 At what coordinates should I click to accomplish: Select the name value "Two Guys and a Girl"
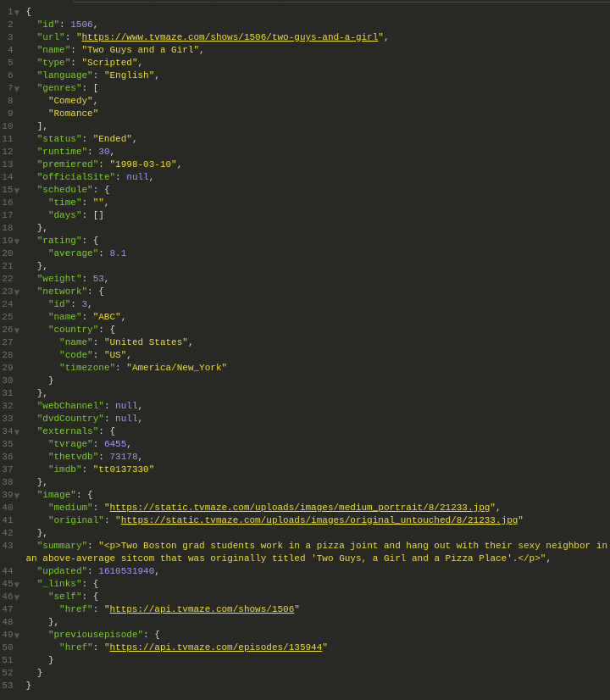click(140, 50)
